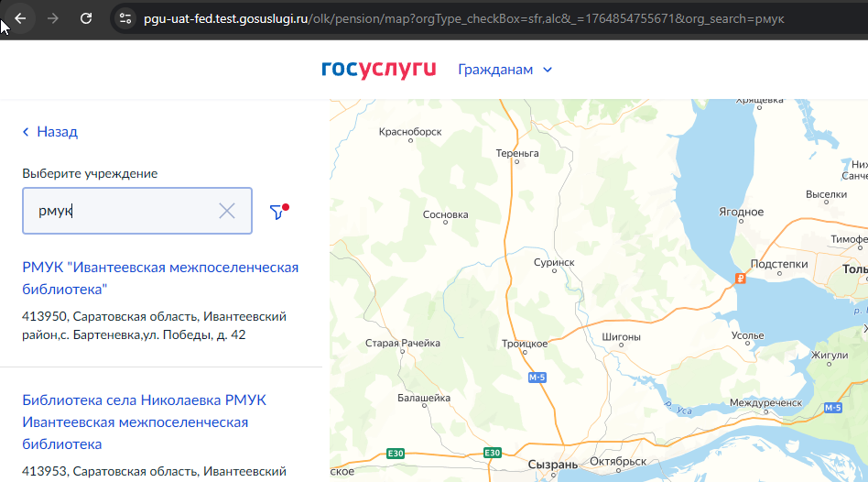Click the address bar URL
Screen dimensions: 868x482
(x=464, y=19)
